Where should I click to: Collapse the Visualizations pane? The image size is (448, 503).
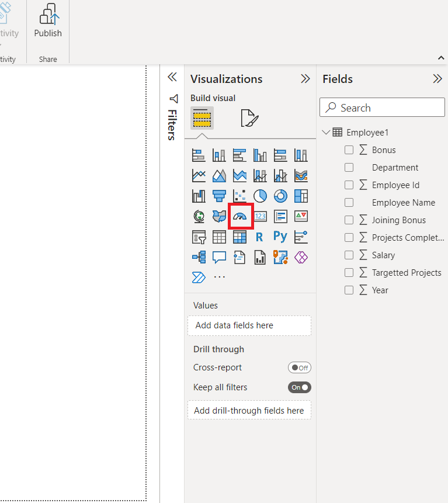point(305,79)
